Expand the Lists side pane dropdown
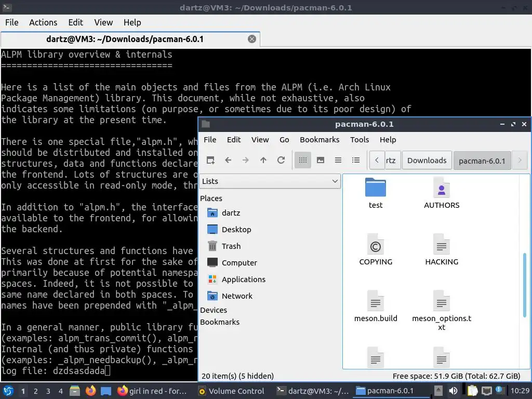This screenshot has width=532, height=399. (270, 181)
